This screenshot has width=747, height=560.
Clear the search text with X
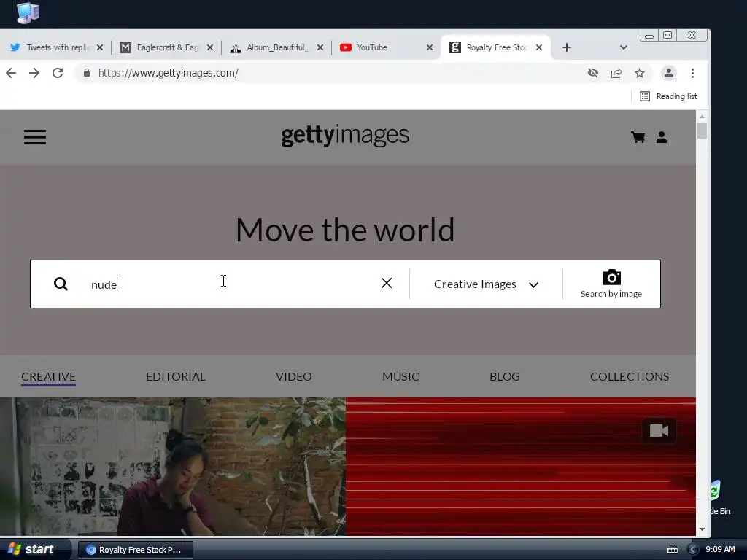(x=387, y=284)
